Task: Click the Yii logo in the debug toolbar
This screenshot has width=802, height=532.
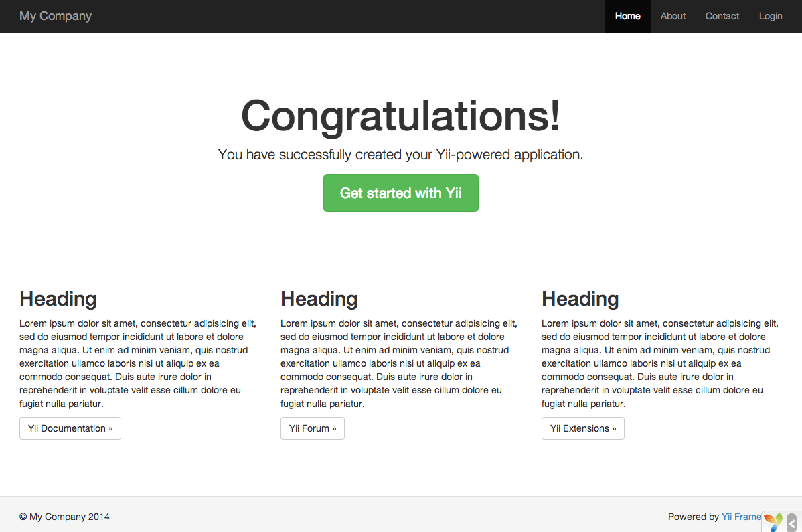Action: tap(775, 521)
